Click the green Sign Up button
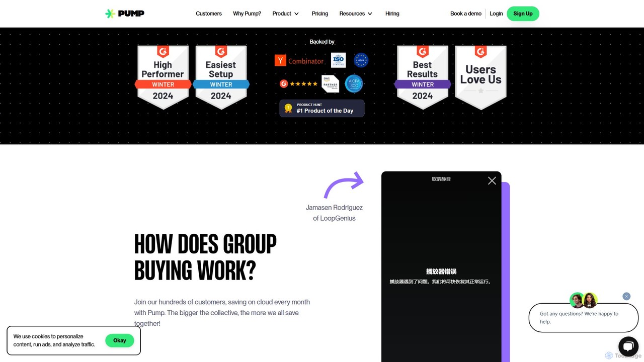 (523, 14)
